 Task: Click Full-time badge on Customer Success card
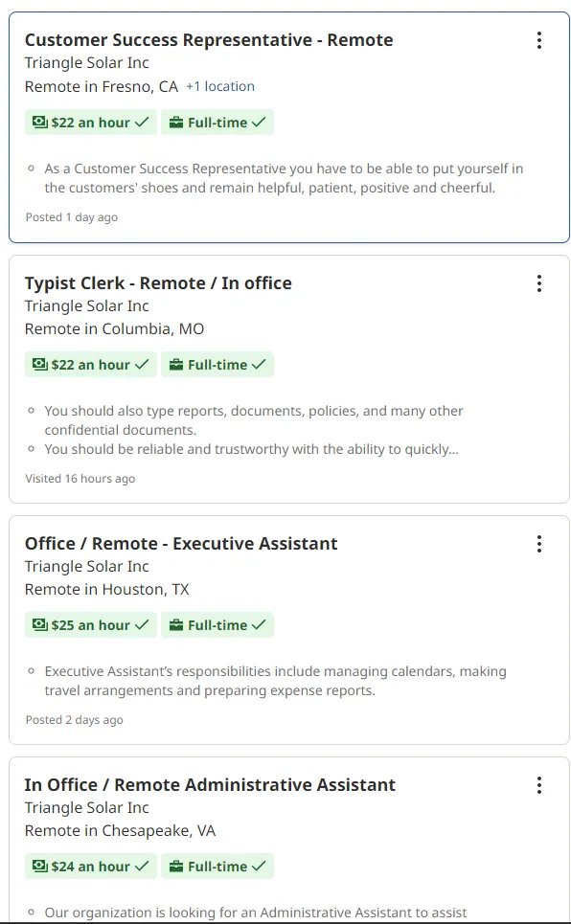click(x=217, y=122)
